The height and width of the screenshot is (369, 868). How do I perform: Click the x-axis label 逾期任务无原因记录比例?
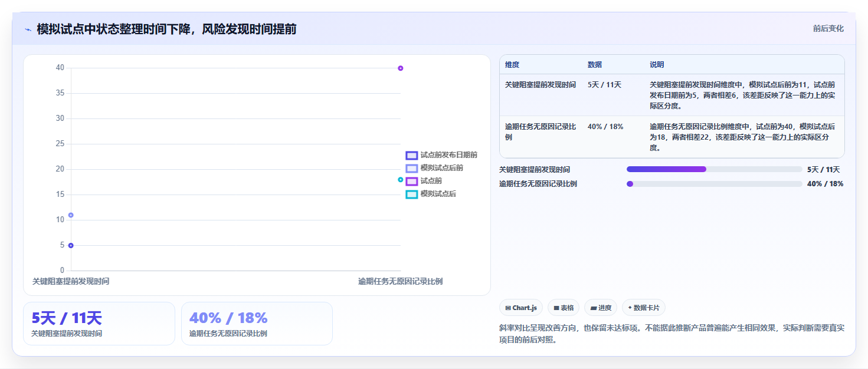coord(400,281)
